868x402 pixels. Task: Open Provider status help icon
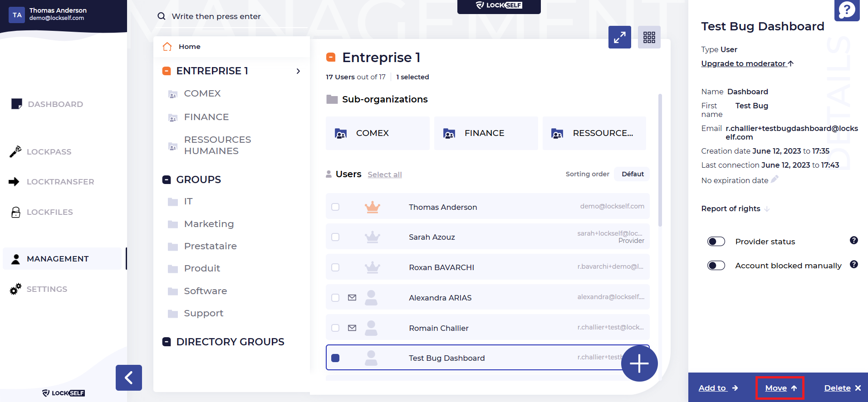854,240
